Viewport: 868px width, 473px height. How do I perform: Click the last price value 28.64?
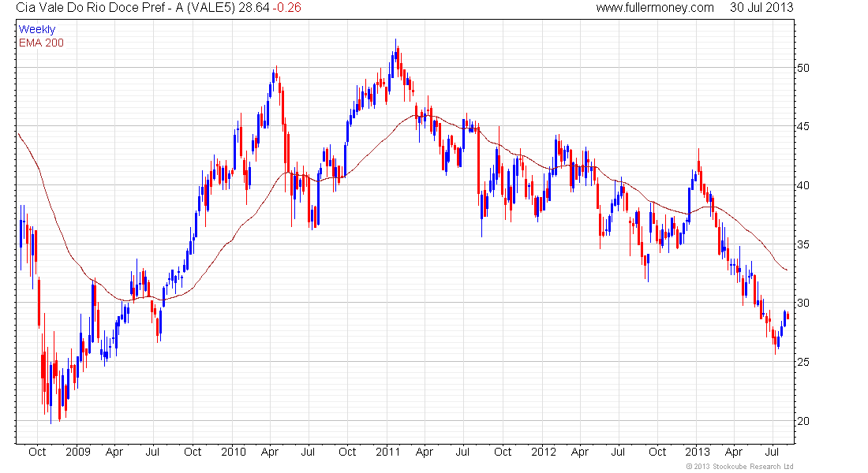tap(254, 7)
